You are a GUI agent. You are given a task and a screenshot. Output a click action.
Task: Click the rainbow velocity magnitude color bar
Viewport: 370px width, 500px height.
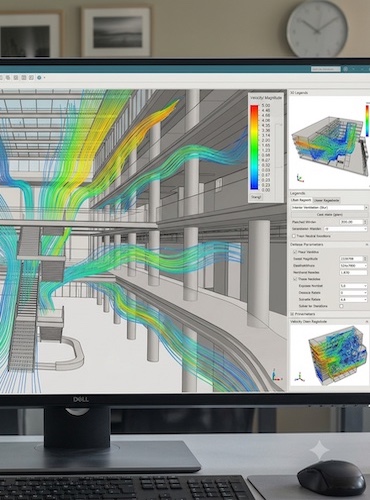(x=254, y=148)
